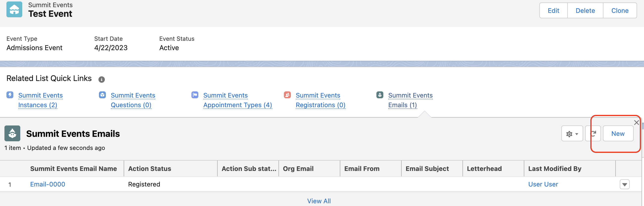
Task: Sort by Email From column header
Action: [x=362, y=168]
